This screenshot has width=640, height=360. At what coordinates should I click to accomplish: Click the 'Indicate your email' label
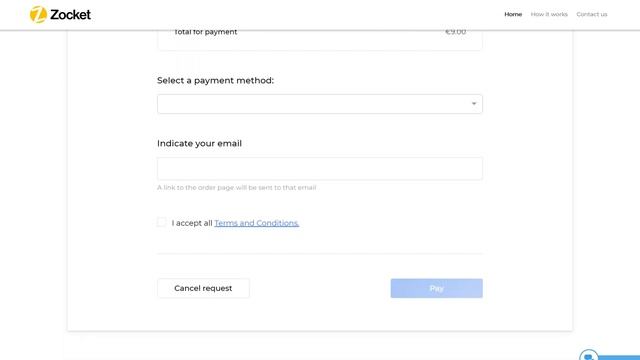click(x=199, y=143)
